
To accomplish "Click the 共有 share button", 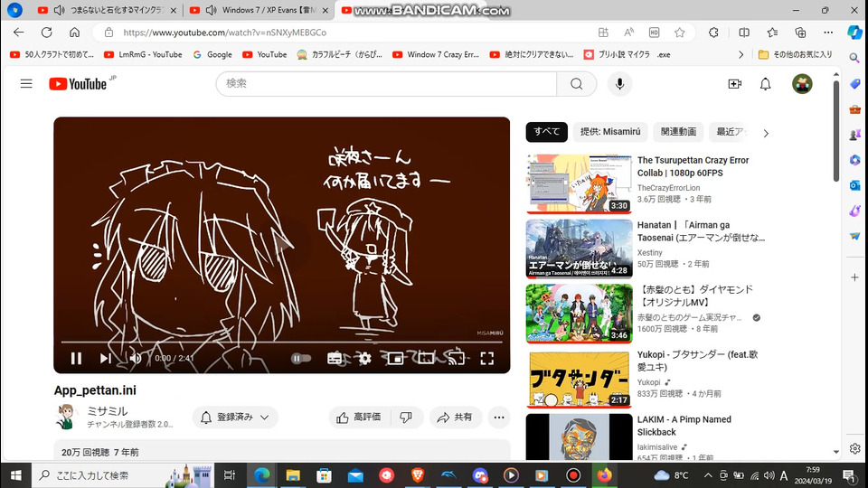I will 455,418.
